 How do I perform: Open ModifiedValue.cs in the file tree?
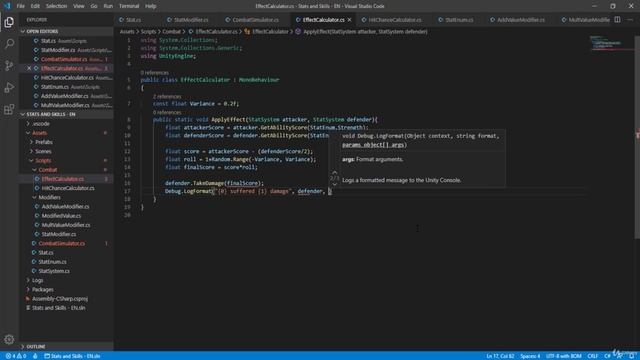click(x=61, y=216)
